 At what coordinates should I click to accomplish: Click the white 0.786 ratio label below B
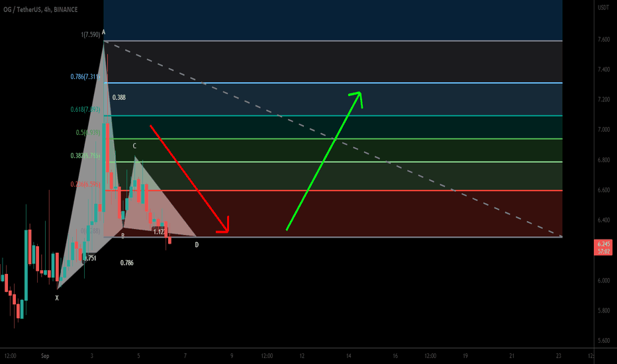tap(126, 263)
